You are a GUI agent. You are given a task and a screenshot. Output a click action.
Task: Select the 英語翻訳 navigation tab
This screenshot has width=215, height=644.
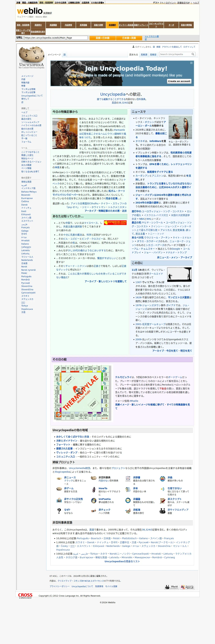112,25
